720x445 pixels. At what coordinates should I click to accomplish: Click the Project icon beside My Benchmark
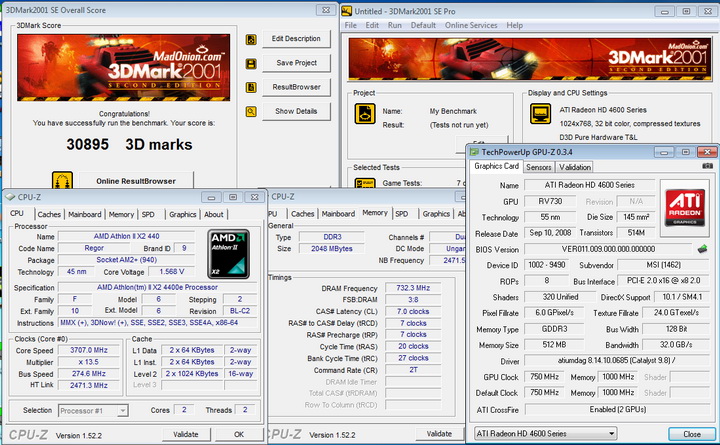(365, 113)
